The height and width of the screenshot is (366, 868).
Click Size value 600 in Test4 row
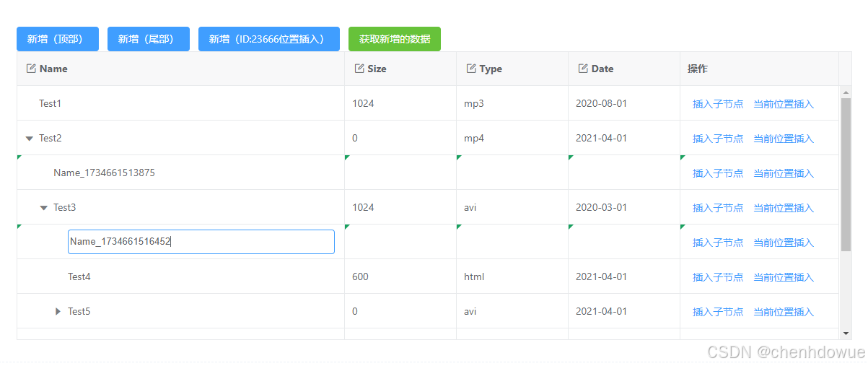(360, 277)
